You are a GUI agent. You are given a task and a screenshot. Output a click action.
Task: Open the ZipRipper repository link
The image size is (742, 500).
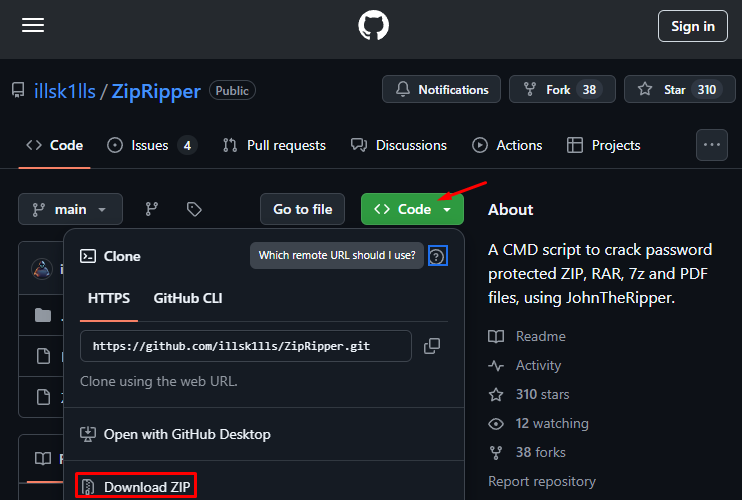[156, 91]
